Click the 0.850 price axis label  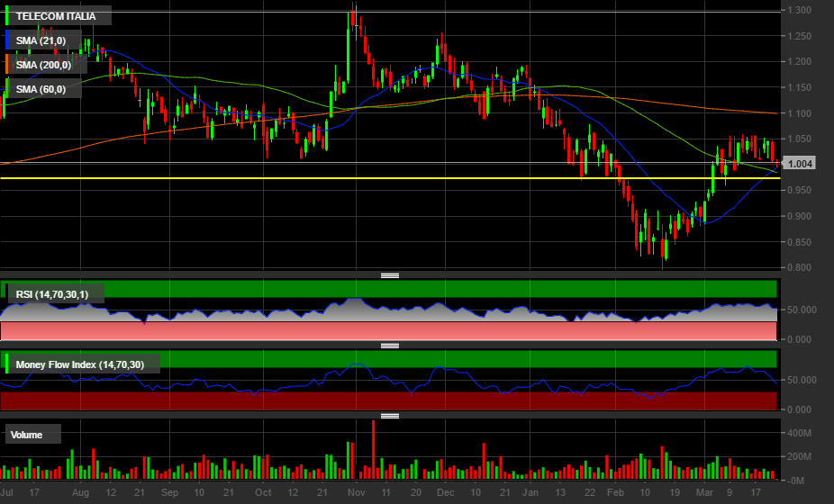pyautogui.click(x=800, y=242)
